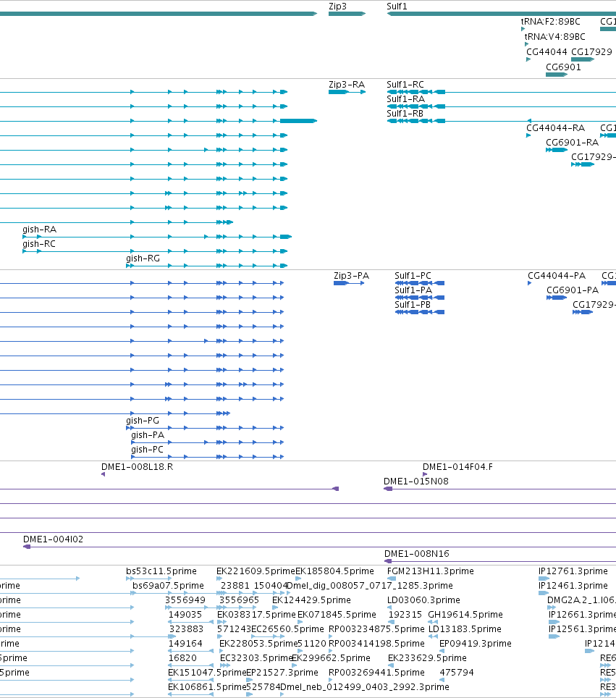616x698 pixels.
Task: Select the gish-RA transcript label
Action: pyautogui.click(x=40, y=230)
